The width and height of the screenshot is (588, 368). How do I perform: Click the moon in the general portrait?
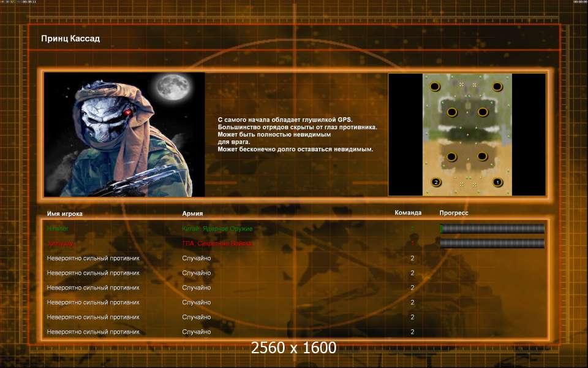(x=173, y=87)
